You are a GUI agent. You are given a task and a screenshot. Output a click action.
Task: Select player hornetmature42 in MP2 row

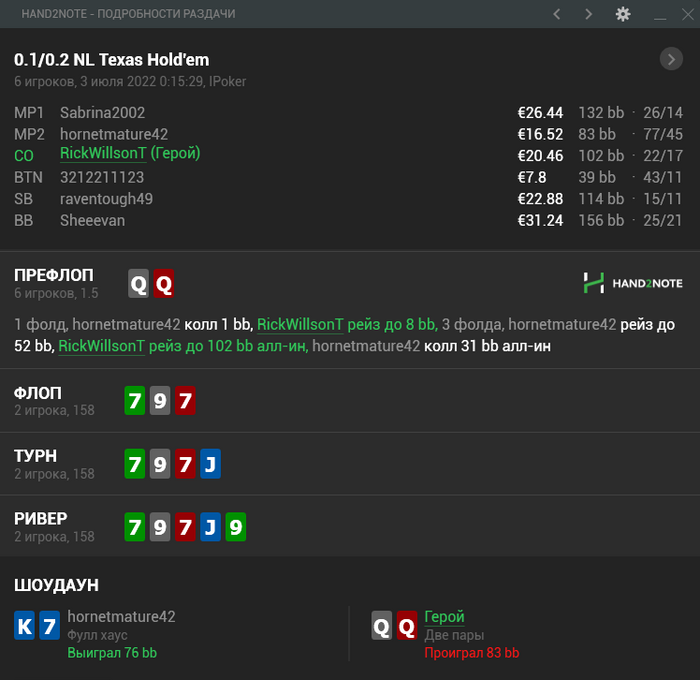tap(114, 134)
